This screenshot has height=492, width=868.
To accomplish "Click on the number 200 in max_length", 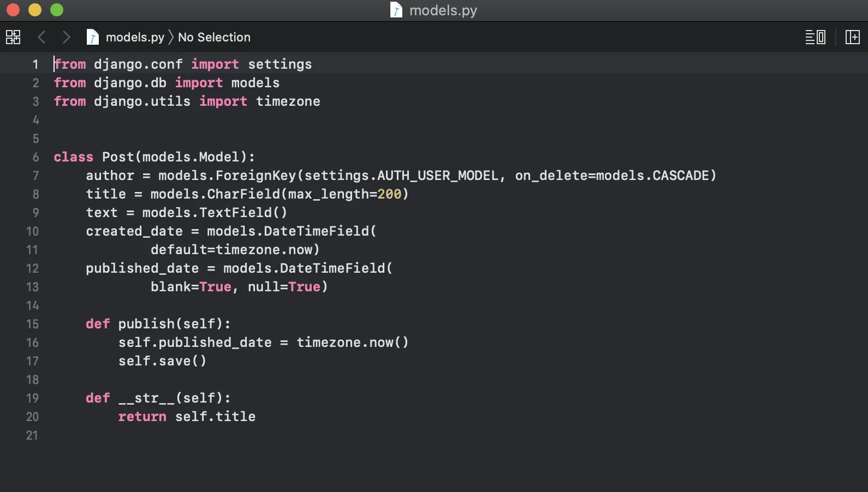I will [x=389, y=194].
